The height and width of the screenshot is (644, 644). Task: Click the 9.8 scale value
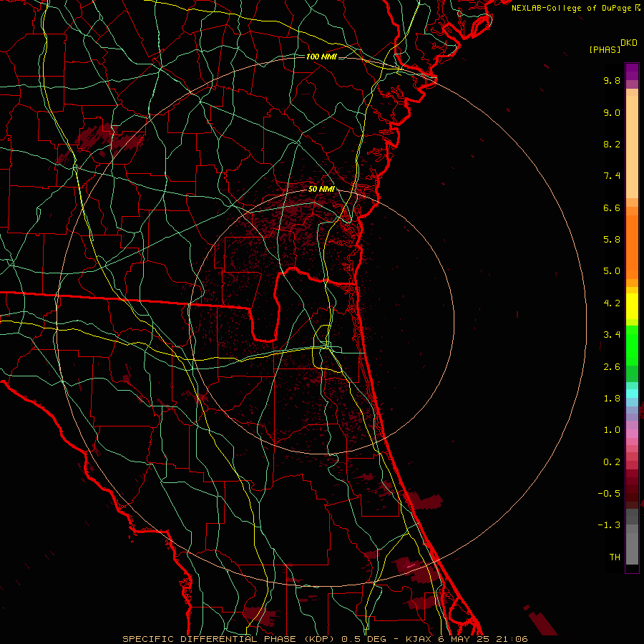pos(612,80)
